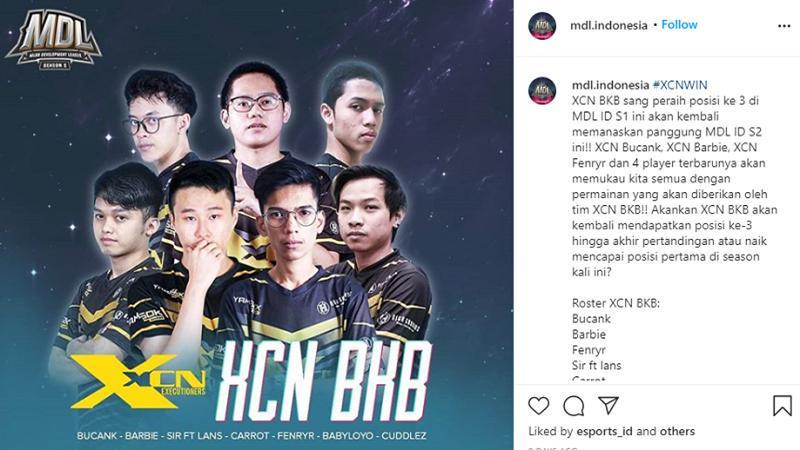The image size is (800, 450).
Task: Open mdl.indonesia profile from the header username
Action: click(609, 25)
